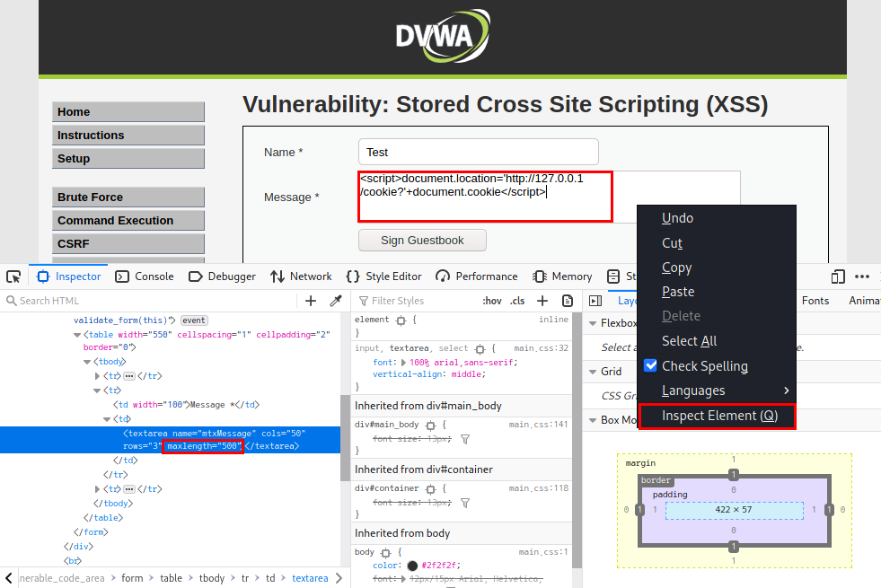The image size is (881, 588).
Task: Add a new CSS rule with plus icon
Action: [542, 301]
